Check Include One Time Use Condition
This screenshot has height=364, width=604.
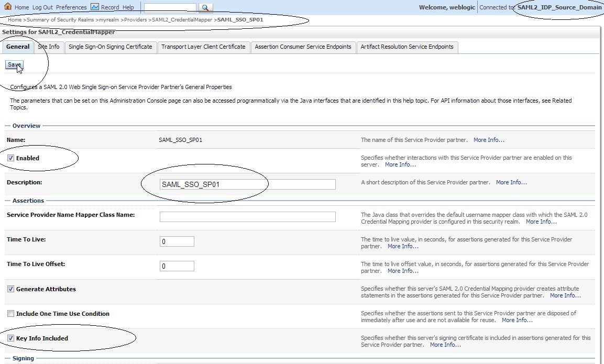click(x=11, y=314)
